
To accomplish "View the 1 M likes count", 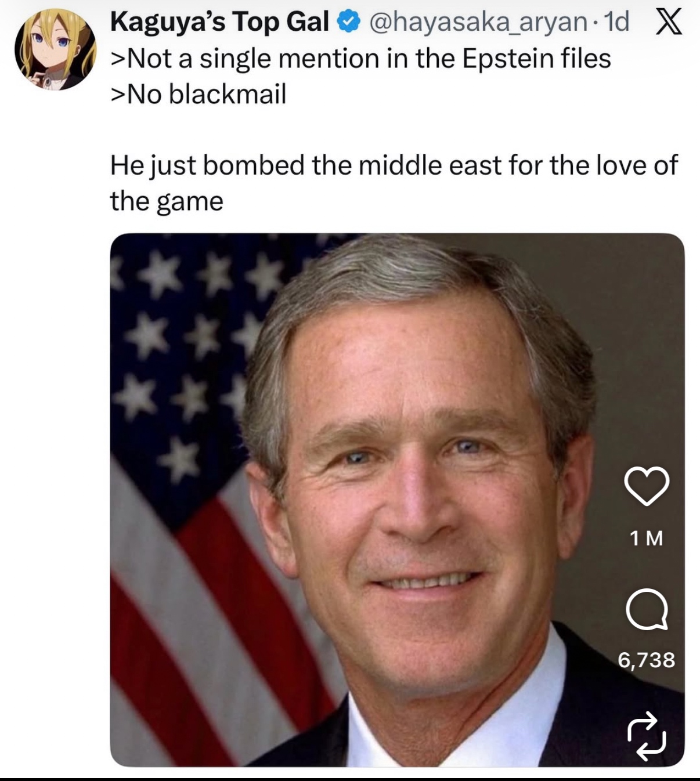I will pos(646,538).
